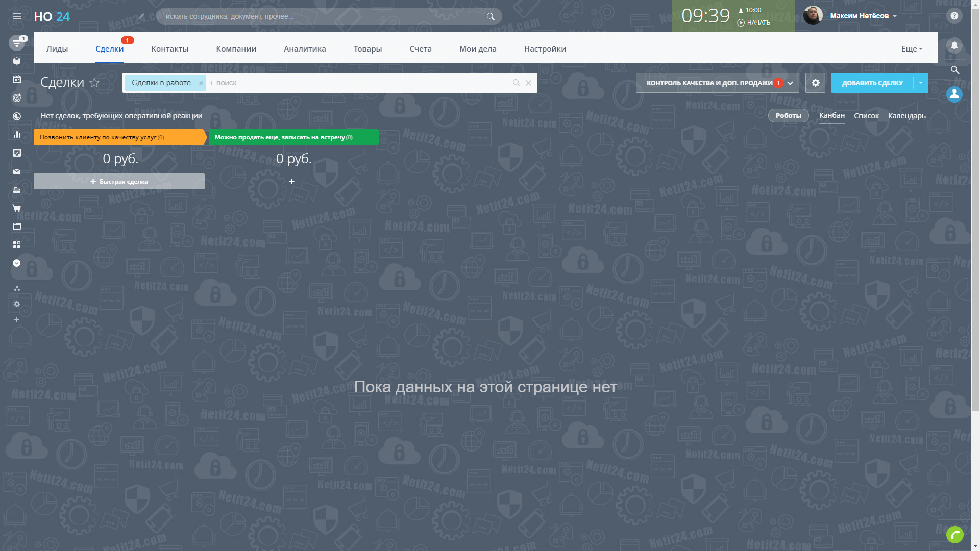Switch to the Аналитика tab

(305, 49)
